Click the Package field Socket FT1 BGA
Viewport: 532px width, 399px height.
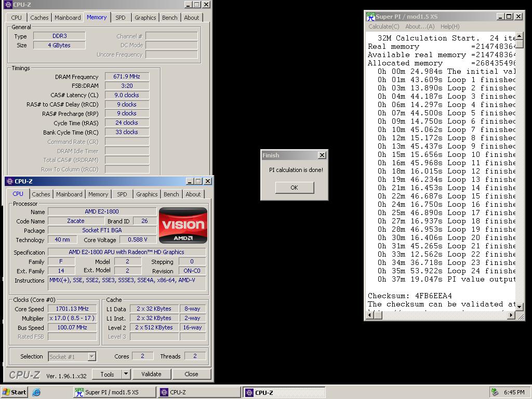(102, 230)
